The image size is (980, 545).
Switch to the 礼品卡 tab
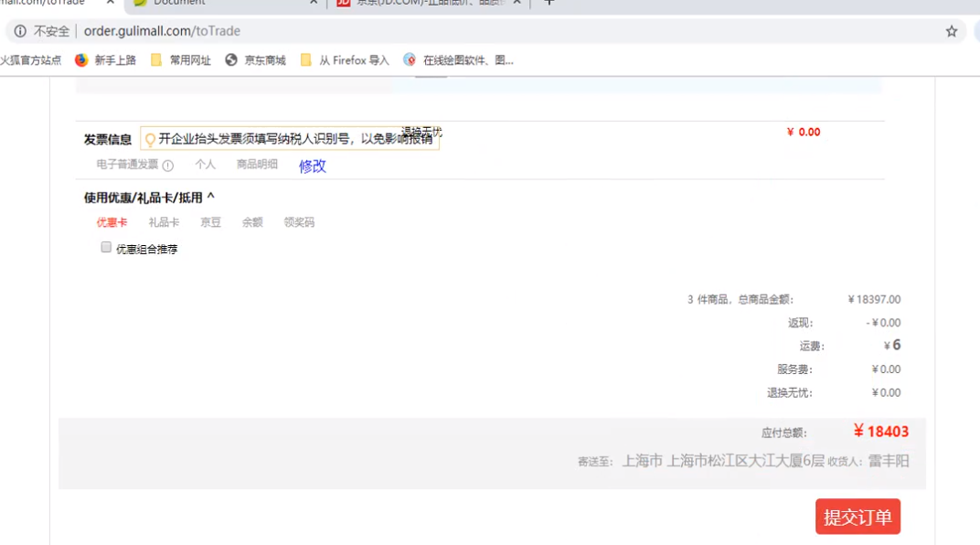click(164, 222)
